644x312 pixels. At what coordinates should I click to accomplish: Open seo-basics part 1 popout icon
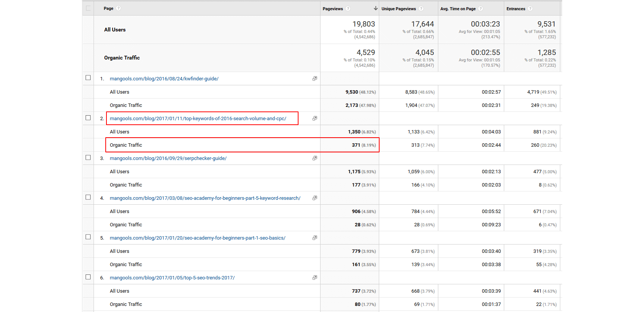(314, 238)
